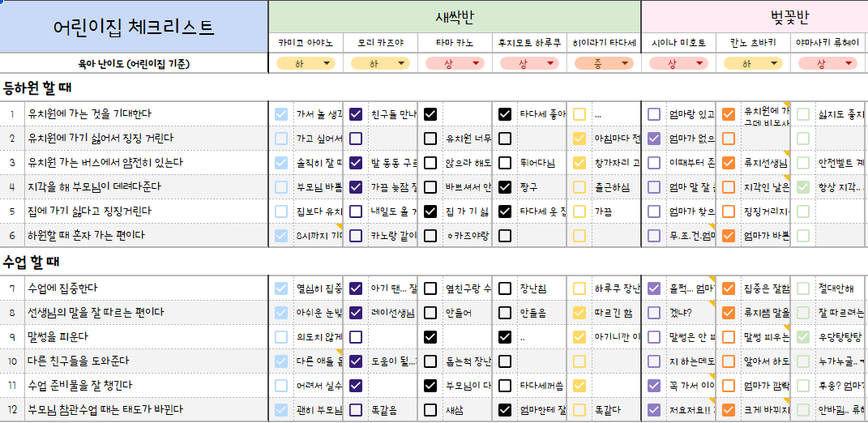
Task: Select item 하원할 때 혼자 가는 편이다
Action: pos(146,235)
